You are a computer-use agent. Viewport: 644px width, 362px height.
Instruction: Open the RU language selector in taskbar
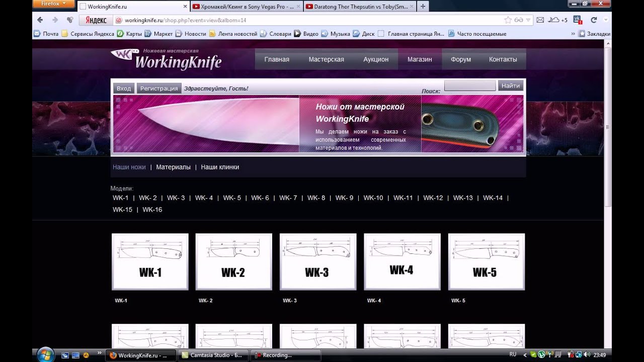(x=513, y=354)
